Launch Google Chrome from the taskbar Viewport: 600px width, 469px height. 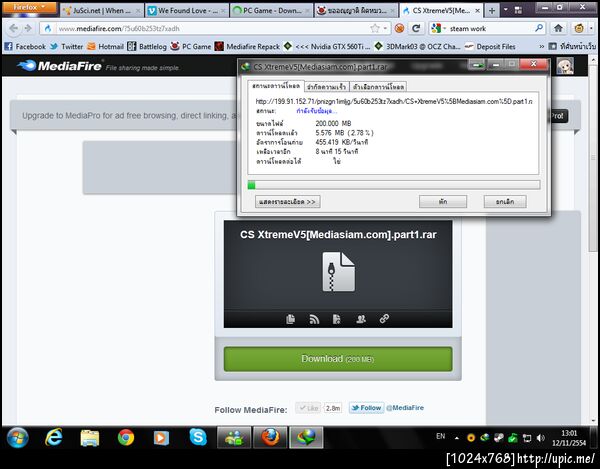pyautogui.click(x=126, y=438)
